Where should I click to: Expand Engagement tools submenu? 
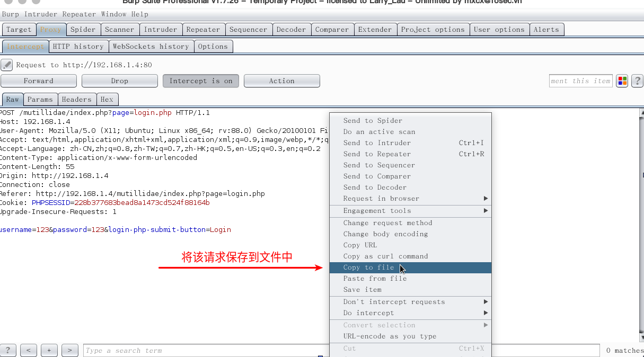click(410, 211)
